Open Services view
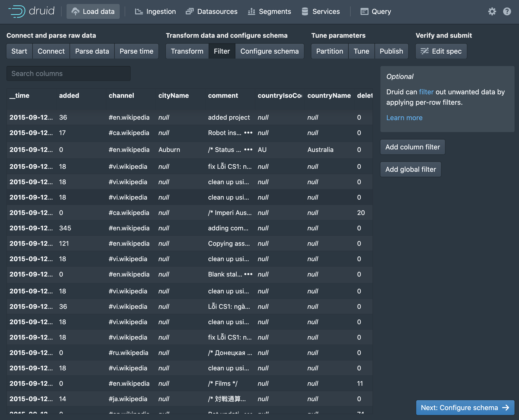The width and height of the screenshot is (519, 420). 321,11
